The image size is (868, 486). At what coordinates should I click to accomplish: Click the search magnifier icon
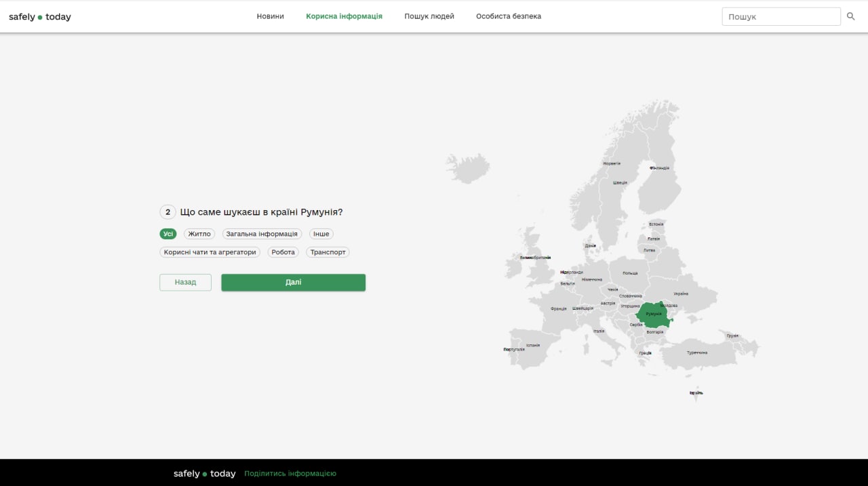tap(850, 16)
